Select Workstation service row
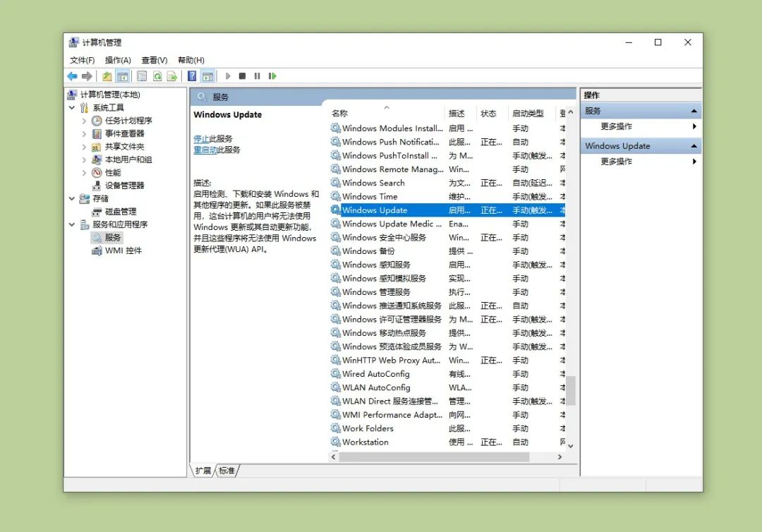 447,442
